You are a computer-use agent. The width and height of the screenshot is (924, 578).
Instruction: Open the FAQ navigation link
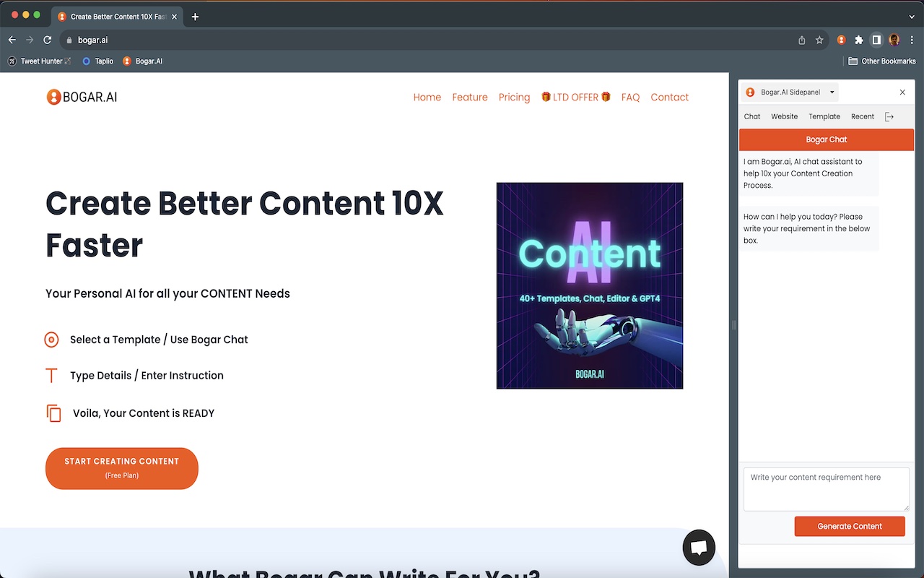[x=630, y=97]
